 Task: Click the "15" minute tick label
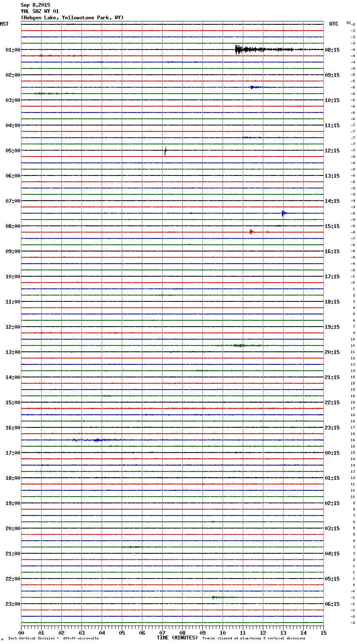point(323,633)
